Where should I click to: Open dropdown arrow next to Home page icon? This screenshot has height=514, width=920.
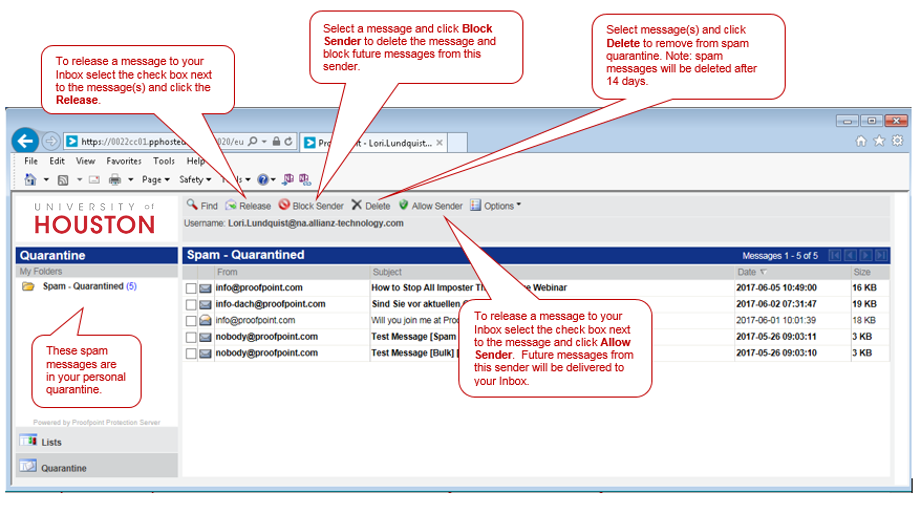click(x=46, y=180)
